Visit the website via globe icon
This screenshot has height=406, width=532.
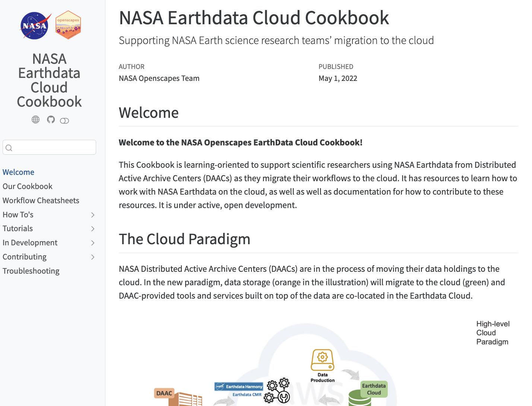[35, 120]
